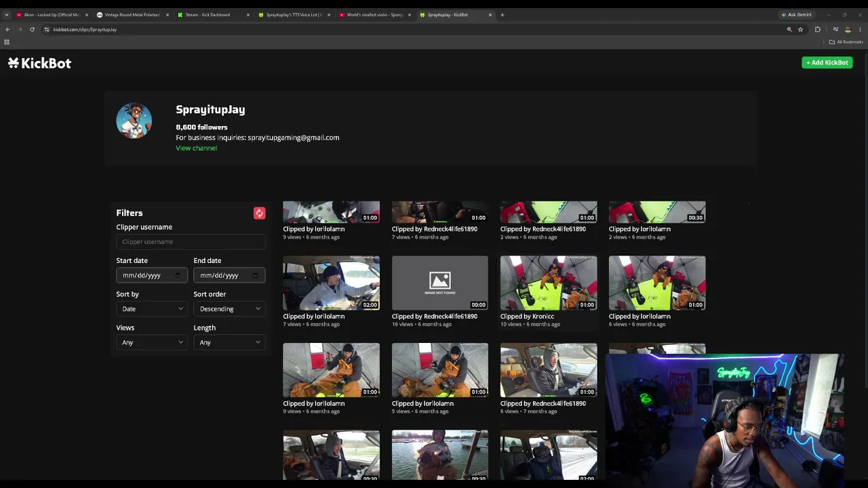Click the 'Filters' panel heading
The image size is (868, 488).
tap(130, 213)
